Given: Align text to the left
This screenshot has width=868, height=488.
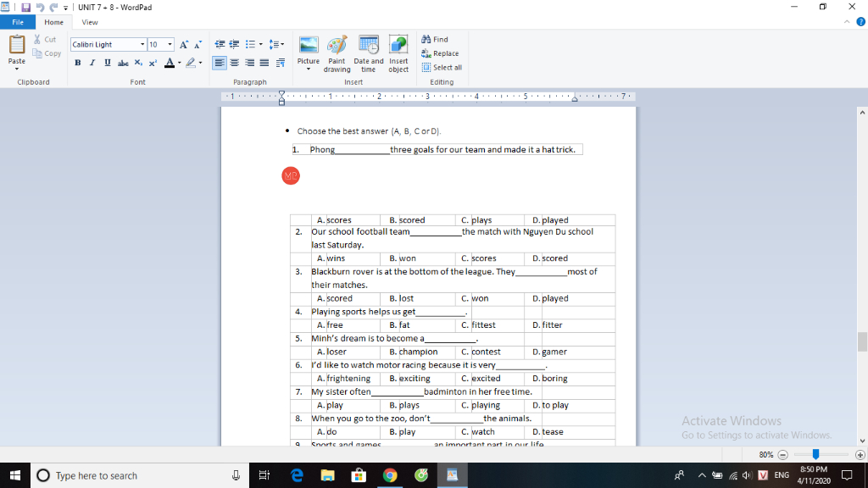Looking at the screenshot, I should coord(220,63).
